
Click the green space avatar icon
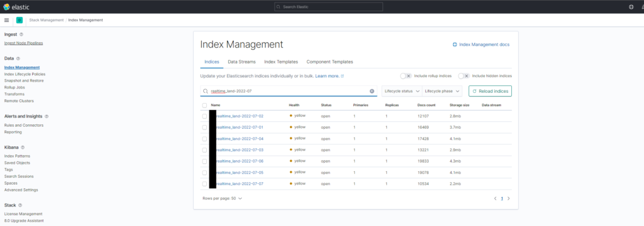click(19, 20)
